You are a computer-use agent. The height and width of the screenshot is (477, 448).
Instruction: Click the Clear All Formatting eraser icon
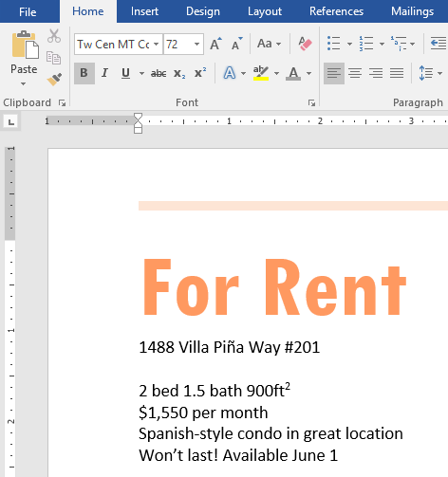(305, 44)
